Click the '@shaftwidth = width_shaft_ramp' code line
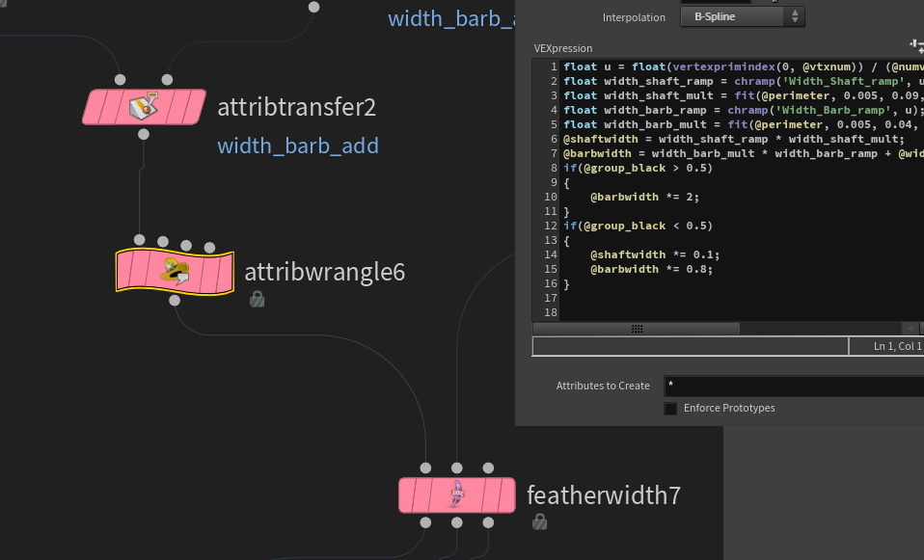Image resolution: width=924 pixels, height=560 pixels. point(734,139)
